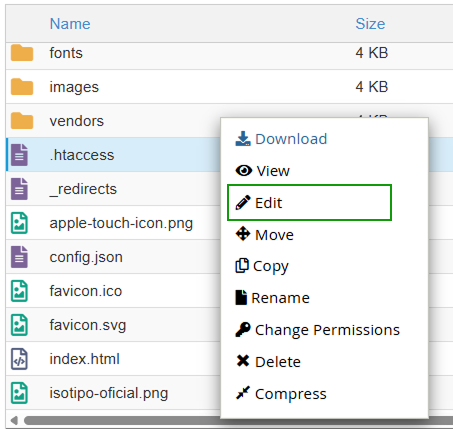Click the isotipo-oficial.png image icon
Screen dimensions: 453x429
click(19, 393)
